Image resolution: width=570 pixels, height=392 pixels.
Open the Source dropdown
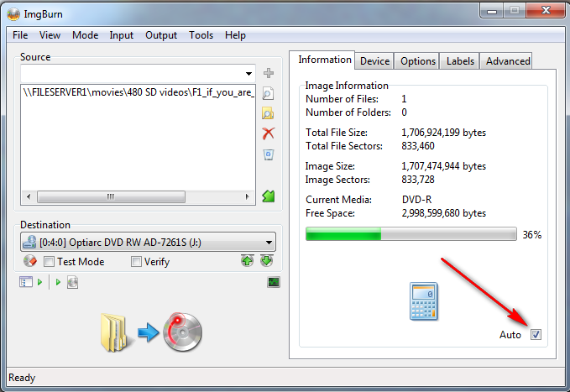pyautogui.click(x=248, y=74)
